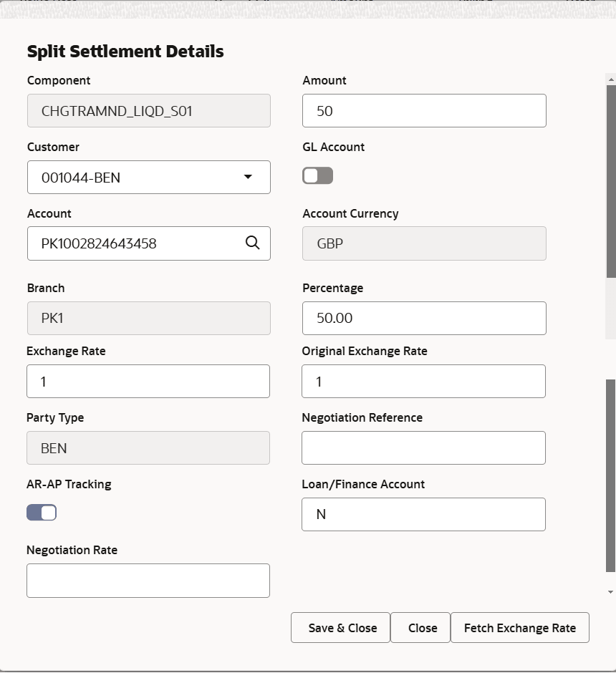The image size is (616, 673).
Task: Close the Split Settlement Details dialog
Action: [x=420, y=627]
